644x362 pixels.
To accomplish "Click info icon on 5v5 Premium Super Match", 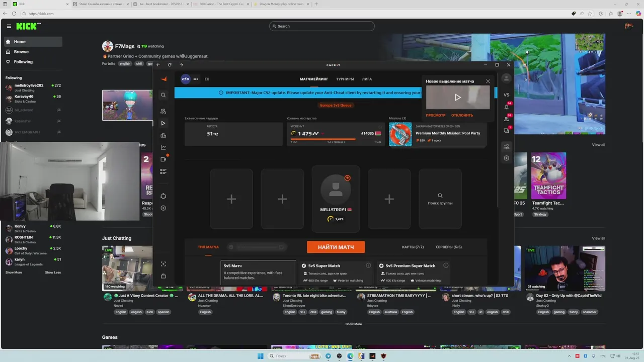I will click(x=446, y=265).
